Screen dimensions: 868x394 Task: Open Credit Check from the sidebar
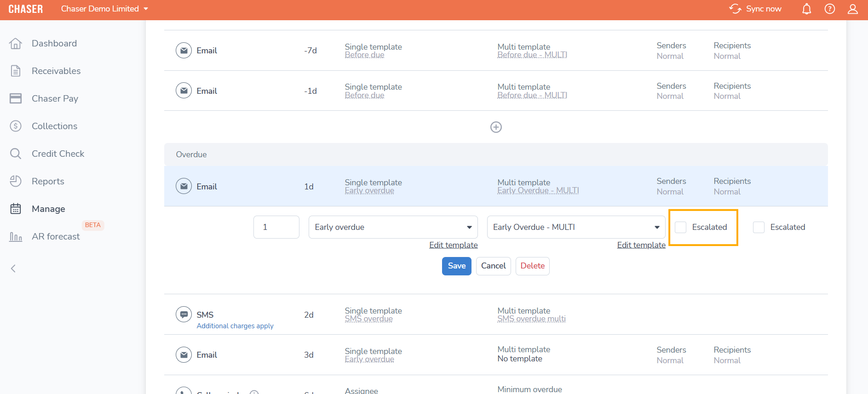pyautogui.click(x=57, y=154)
